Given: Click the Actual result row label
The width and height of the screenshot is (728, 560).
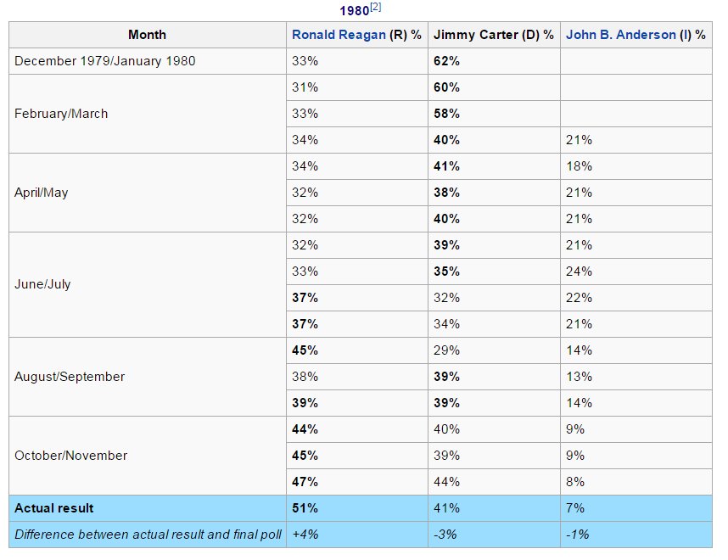Looking at the screenshot, I should [53, 508].
